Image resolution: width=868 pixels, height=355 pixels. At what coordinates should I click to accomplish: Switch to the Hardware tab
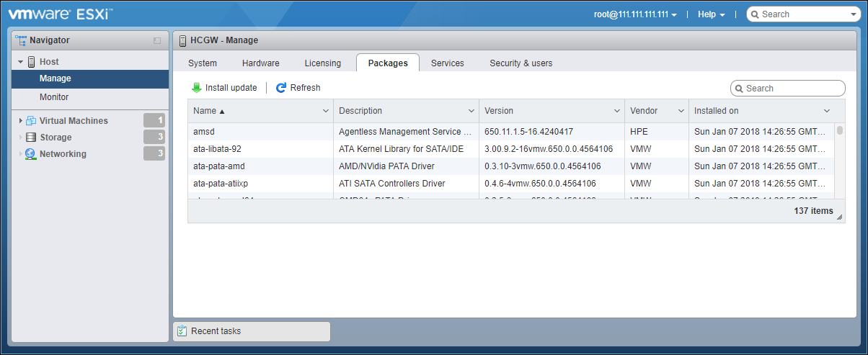261,63
